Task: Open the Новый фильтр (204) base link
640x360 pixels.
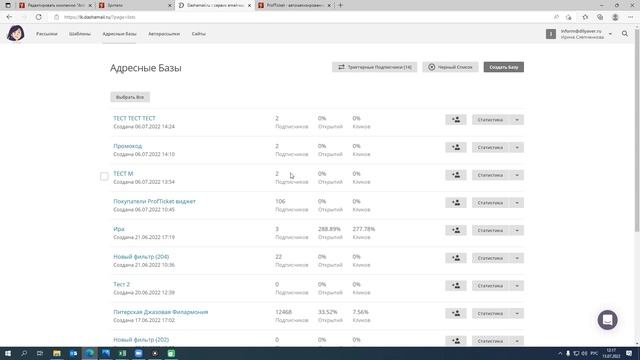Action: pyautogui.click(x=141, y=256)
